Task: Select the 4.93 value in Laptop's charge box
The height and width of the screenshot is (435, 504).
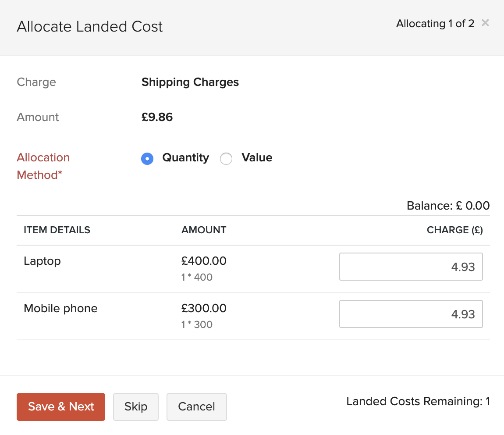Action: click(x=463, y=267)
